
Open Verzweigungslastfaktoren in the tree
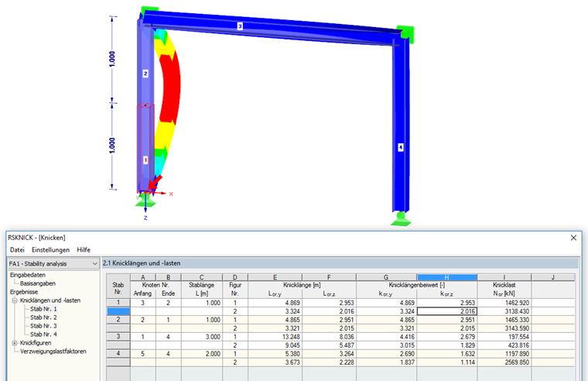coord(53,352)
